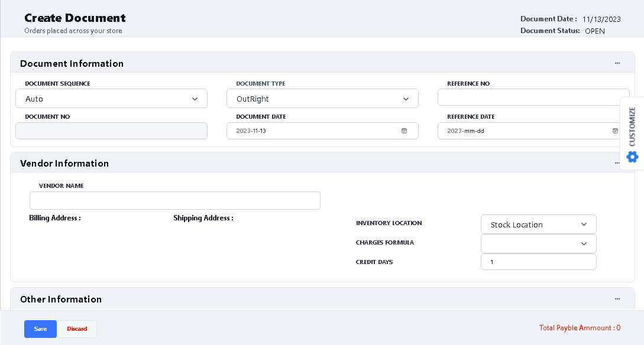Open Document Information section options ellipsis
The image size is (644, 345).
click(617, 63)
